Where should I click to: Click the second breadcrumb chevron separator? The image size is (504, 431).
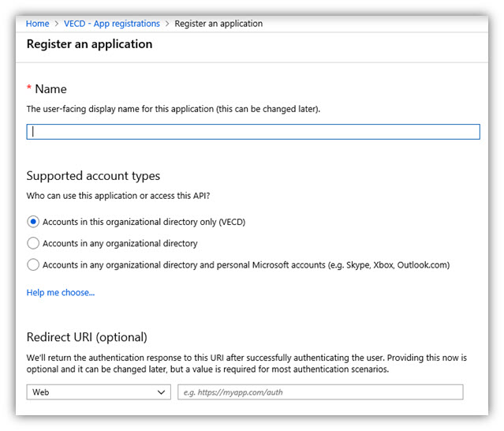click(x=167, y=24)
